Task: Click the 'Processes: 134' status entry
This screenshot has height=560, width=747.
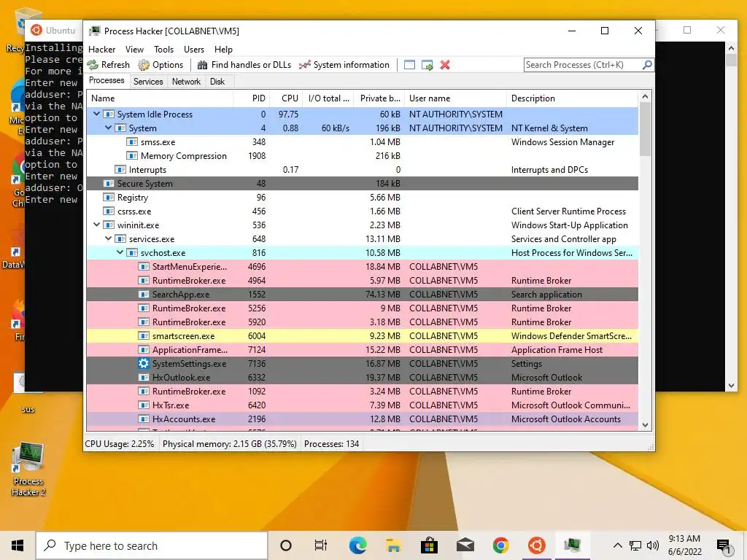Action: pos(332,444)
